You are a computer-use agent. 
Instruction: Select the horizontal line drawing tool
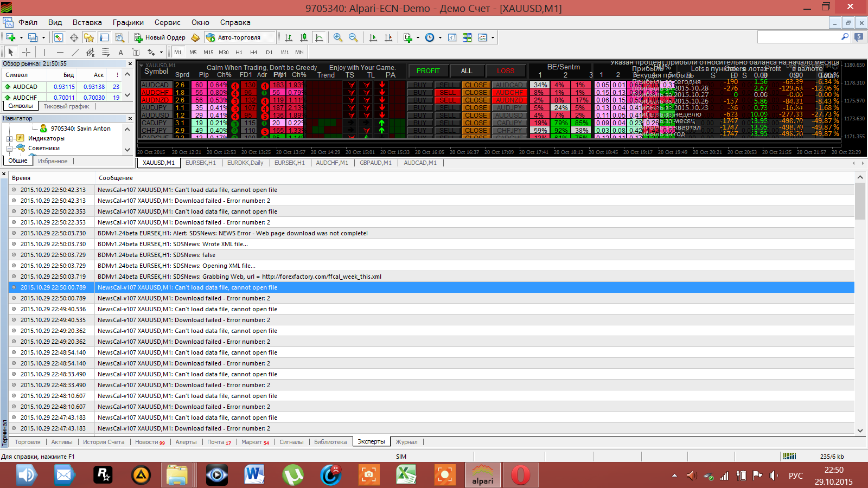coord(60,52)
